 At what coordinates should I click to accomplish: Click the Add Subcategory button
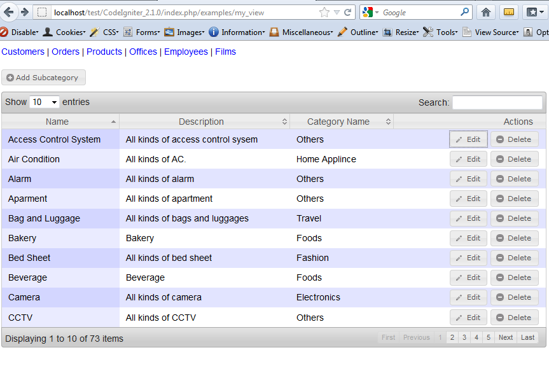click(x=43, y=78)
